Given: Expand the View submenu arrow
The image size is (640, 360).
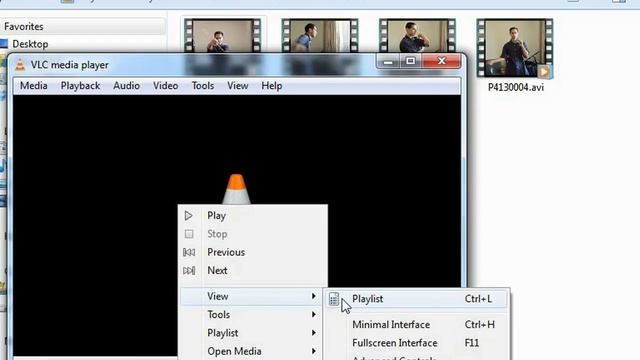Looking at the screenshot, I should click(x=313, y=296).
